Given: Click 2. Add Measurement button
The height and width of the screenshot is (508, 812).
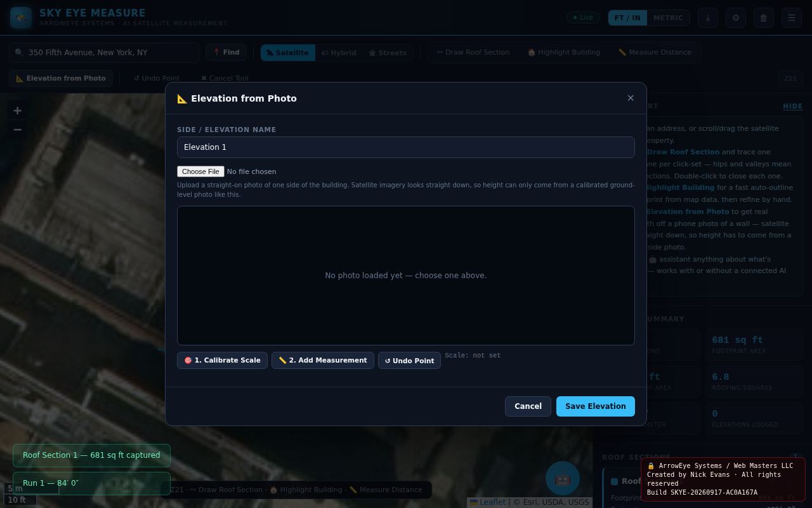Looking at the screenshot, I should (323, 360).
